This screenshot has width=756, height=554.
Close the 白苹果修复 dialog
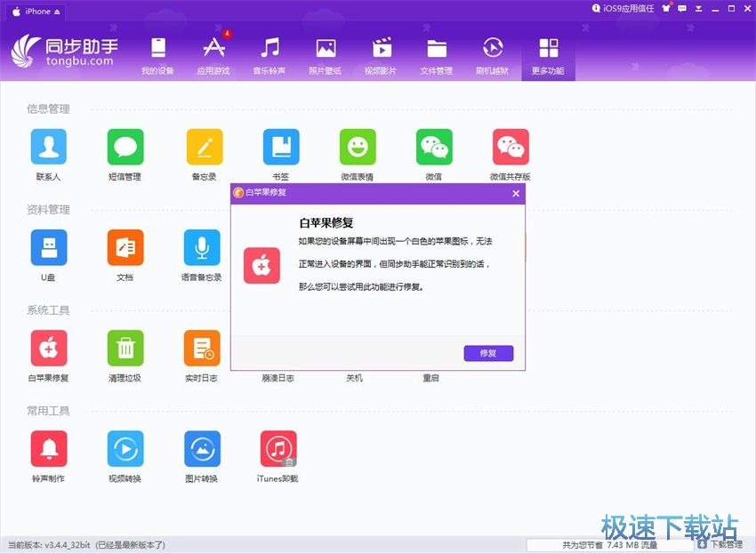pyautogui.click(x=516, y=193)
